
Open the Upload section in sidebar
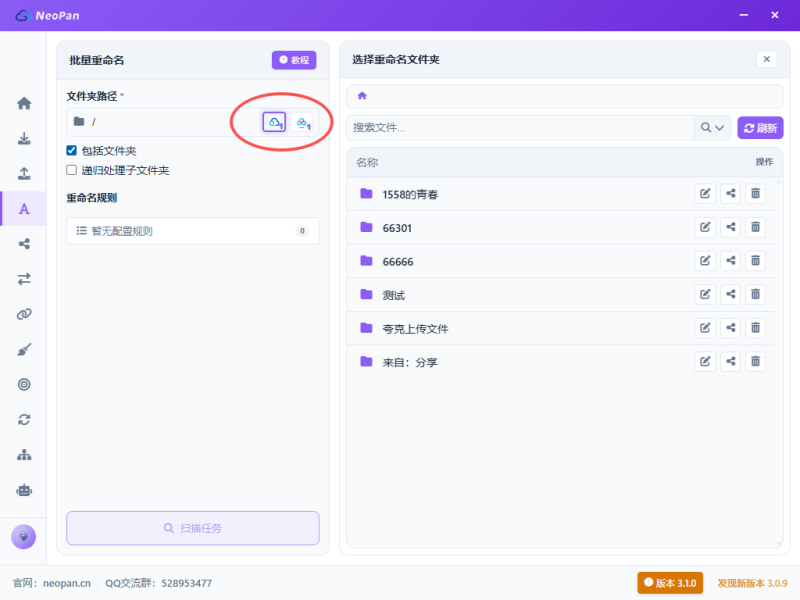click(24, 174)
